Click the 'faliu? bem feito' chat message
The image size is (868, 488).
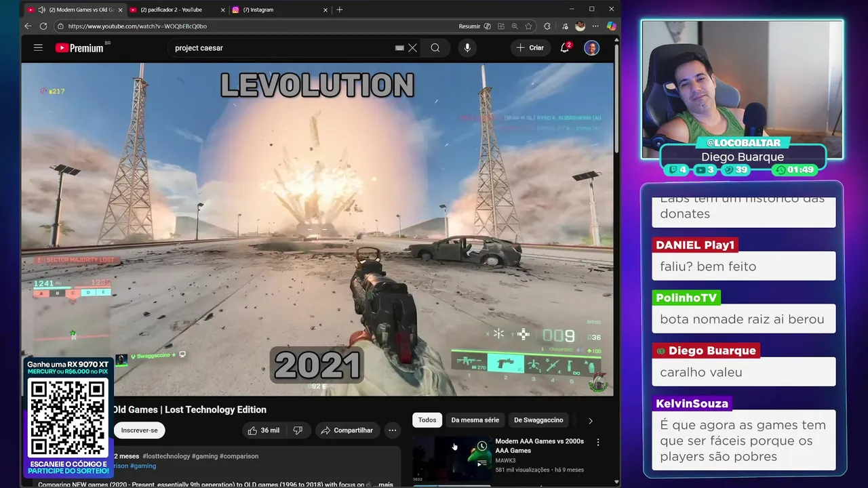pyautogui.click(x=744, y=266)
